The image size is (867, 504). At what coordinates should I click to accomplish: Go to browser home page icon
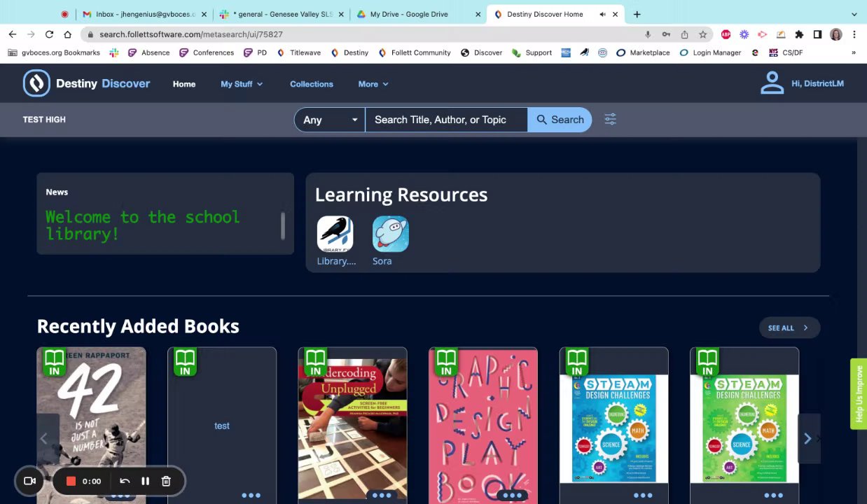(67, 34)
